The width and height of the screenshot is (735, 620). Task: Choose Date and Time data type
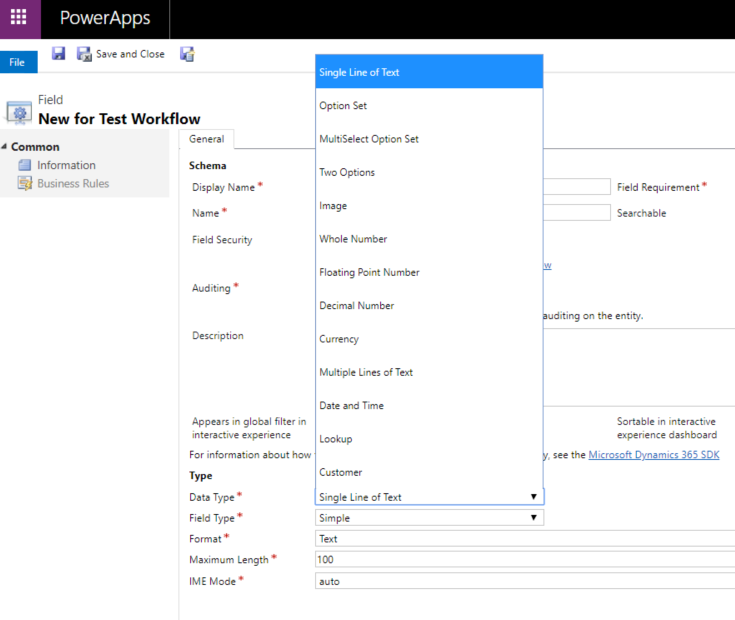coord(429,405)
